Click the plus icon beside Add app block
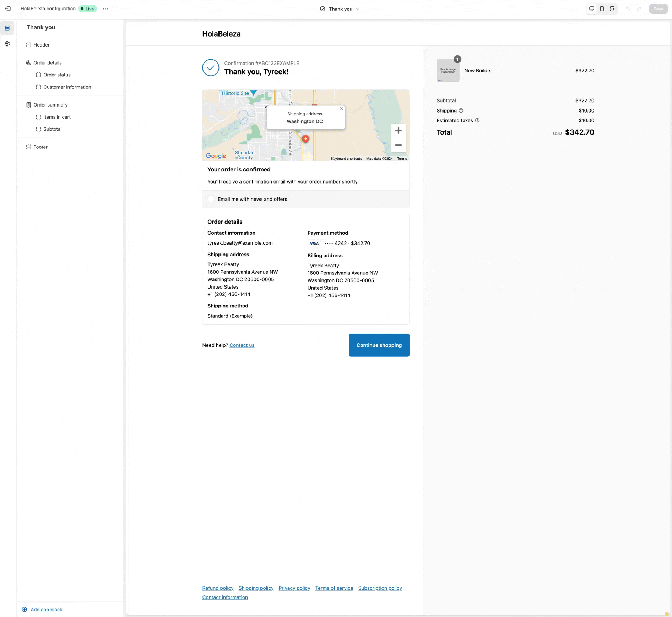Image resolution: width=672 pixels, height=617 pixels. pos(25,610)
